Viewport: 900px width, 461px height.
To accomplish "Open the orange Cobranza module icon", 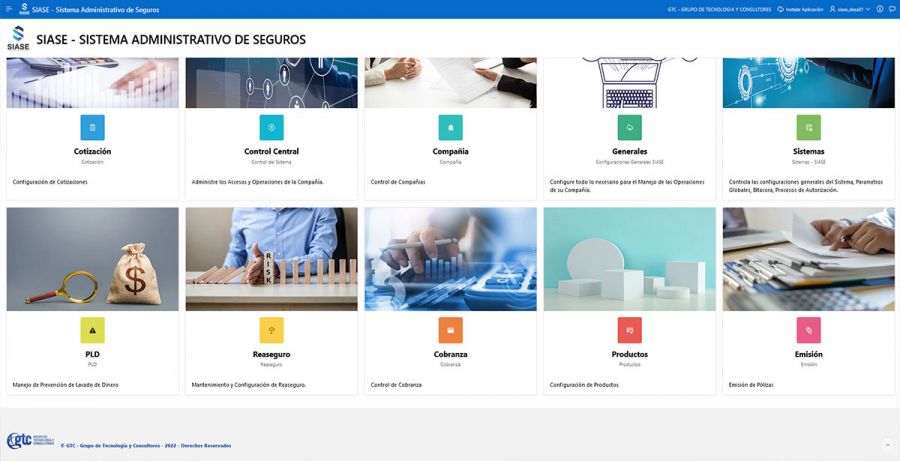I will point(450,330).
